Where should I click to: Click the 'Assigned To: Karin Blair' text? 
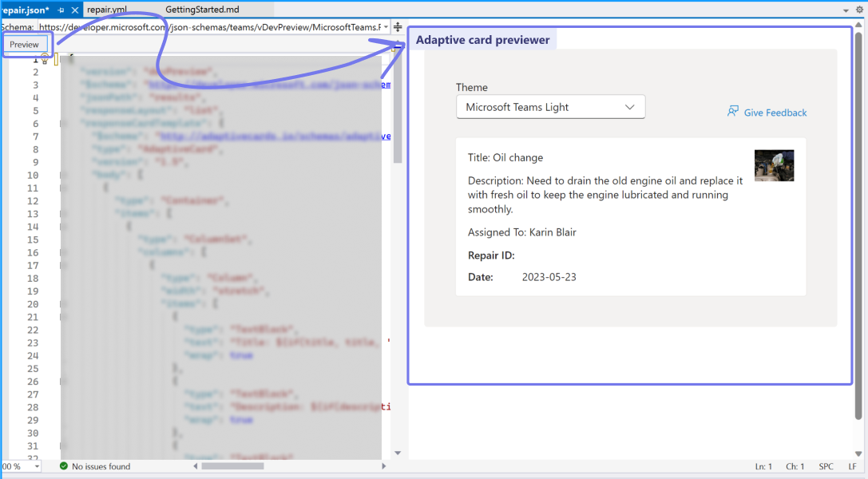(x=521, y=232)
